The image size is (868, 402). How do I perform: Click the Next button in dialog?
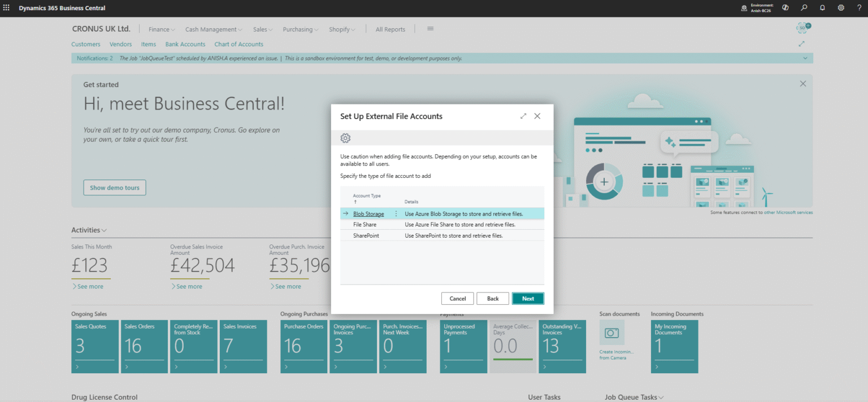[528, 299]
